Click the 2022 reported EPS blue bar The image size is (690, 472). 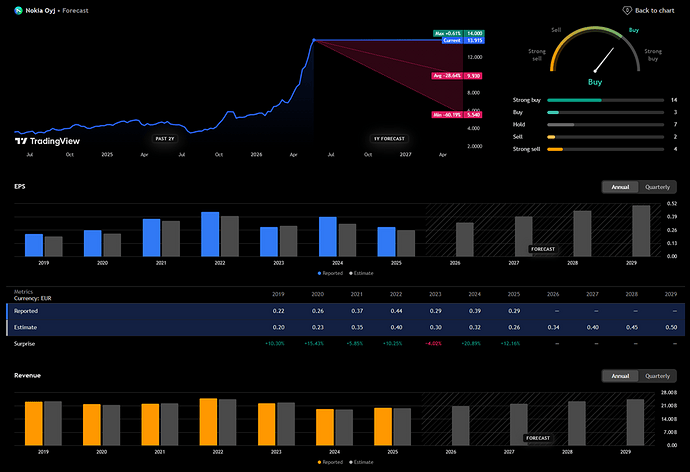(210, 234)
